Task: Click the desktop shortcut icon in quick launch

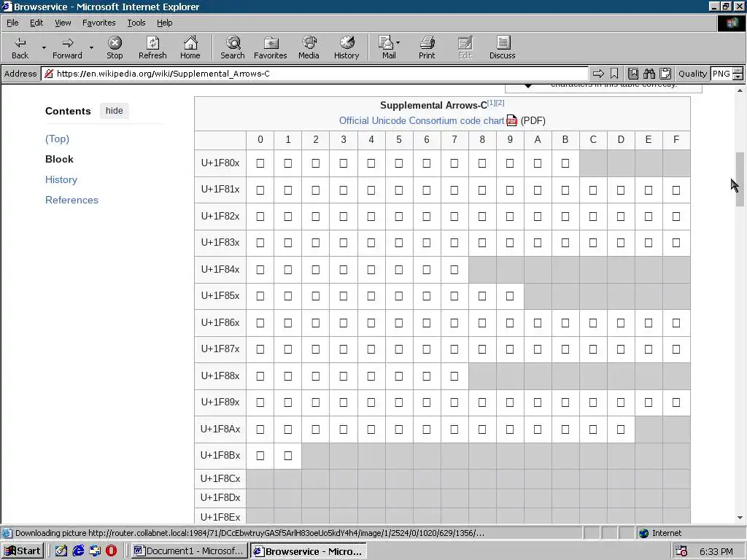Action: click(x=95, y=551)
